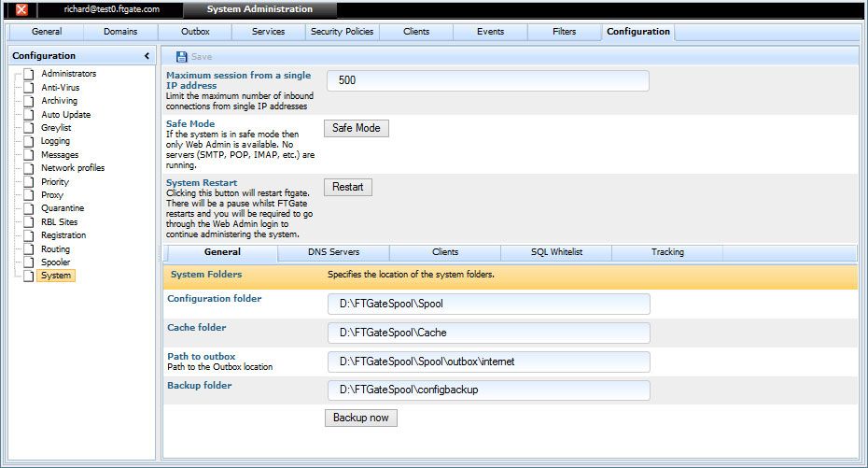Click the document icon beside RBL Sites

click(29, 222)
